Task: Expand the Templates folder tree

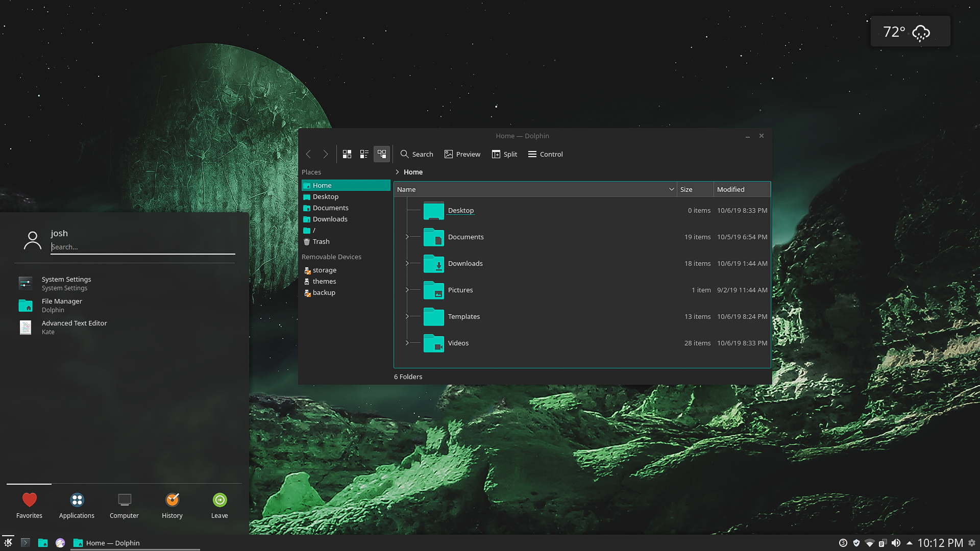Action: tap(407, 316)
